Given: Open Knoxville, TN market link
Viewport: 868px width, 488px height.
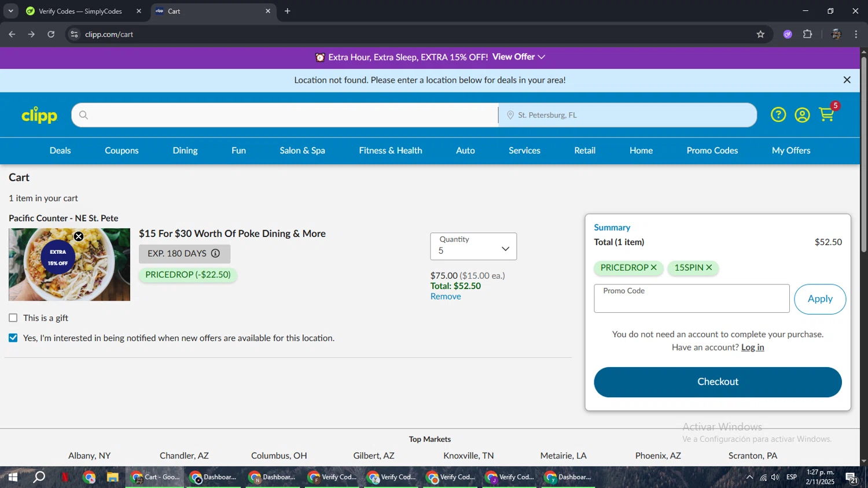Looking at the screenshot, I should (469, 456).
